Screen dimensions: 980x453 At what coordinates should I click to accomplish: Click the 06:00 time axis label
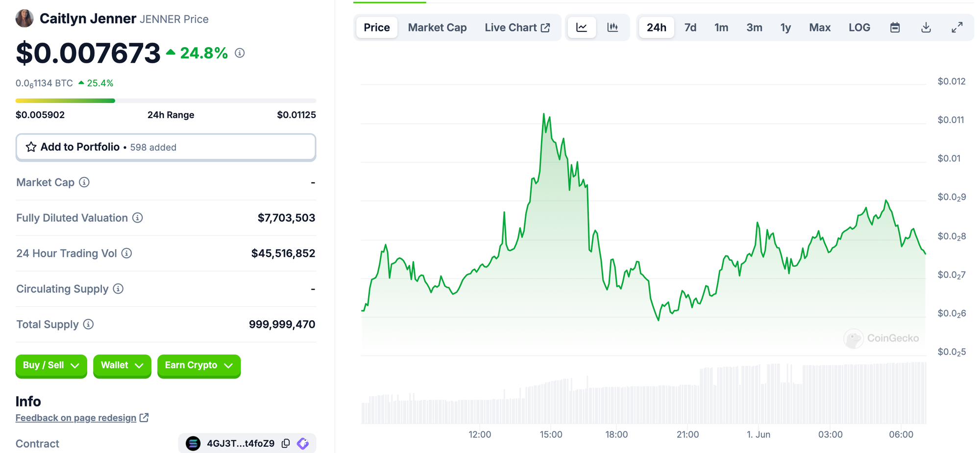click(x=901, y=434)
